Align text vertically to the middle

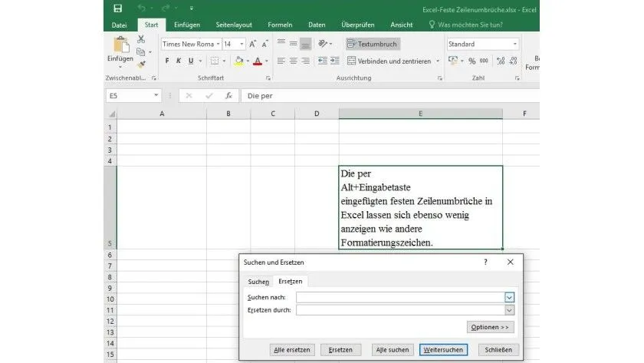[293, 44]
